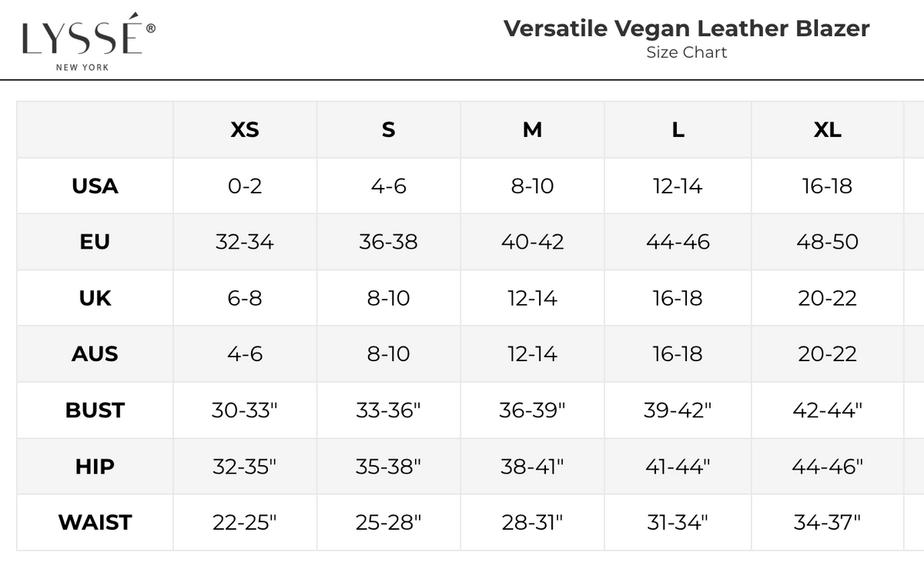Click the BUST row label
The image size is (924, 576).
point(95,410)
